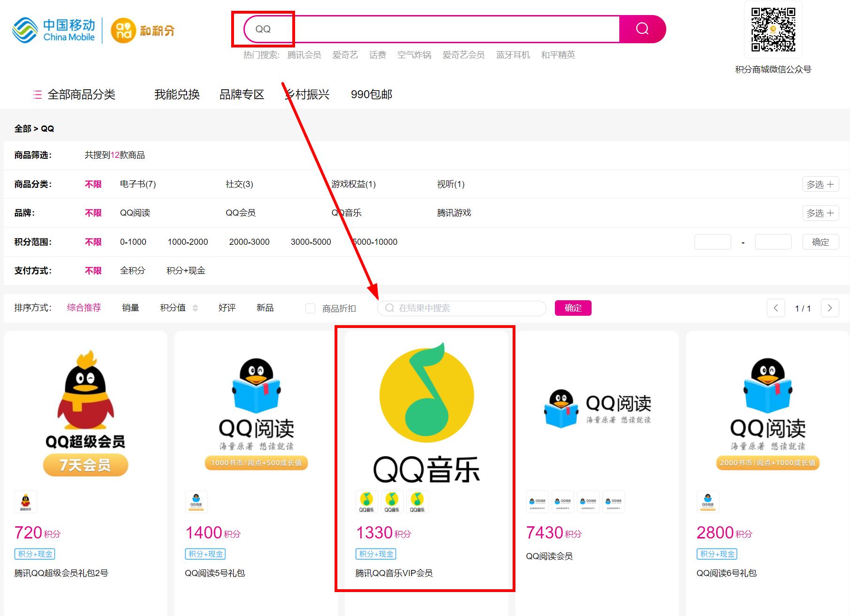Filter brand by QQ会员

[x=241, y=213]
